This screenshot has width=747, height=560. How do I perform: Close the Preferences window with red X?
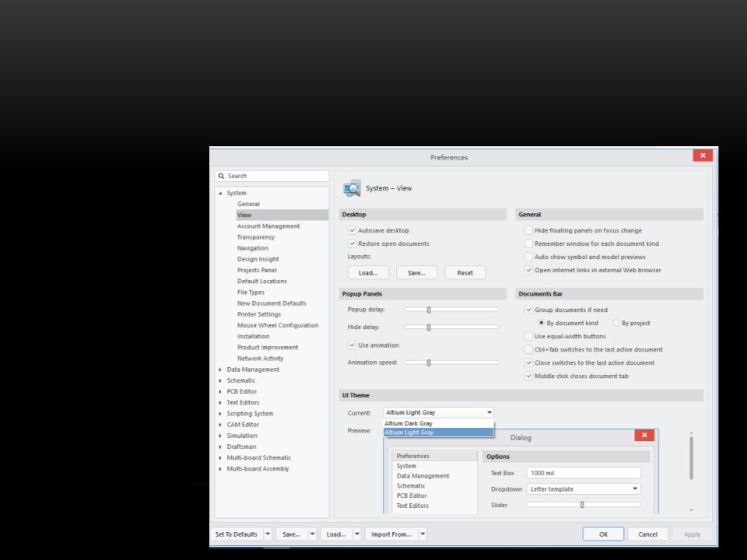coord(703,156)
